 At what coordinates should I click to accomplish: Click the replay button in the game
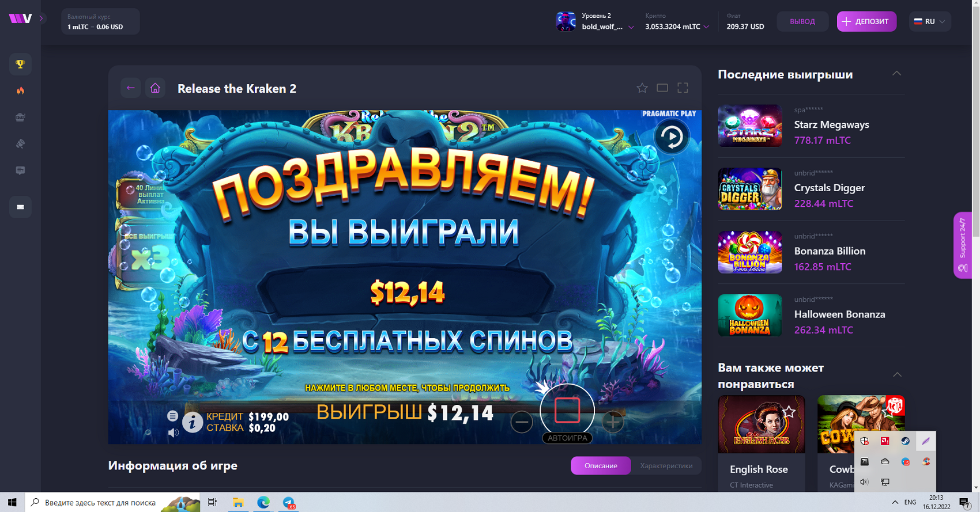coord(671,137)
